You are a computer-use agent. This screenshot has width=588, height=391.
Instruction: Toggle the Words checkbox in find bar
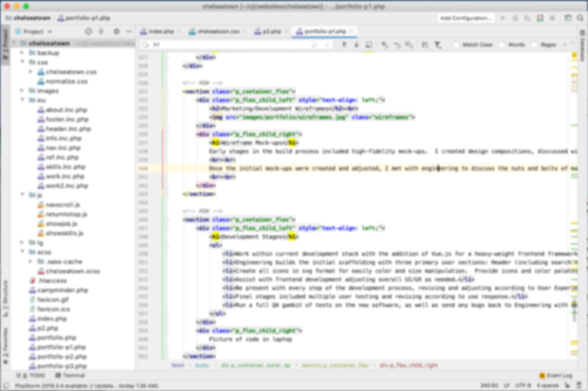[503, 45]
